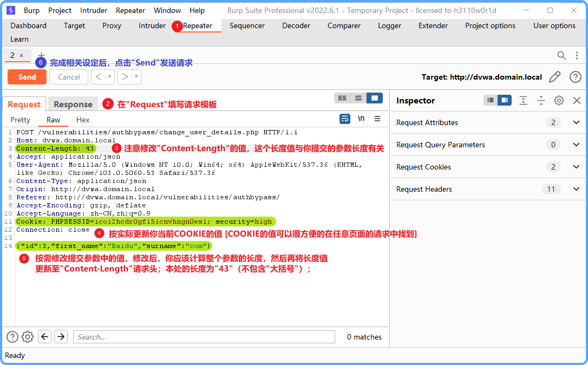The image size is (588, 365).
Task: Click the Cookie PHPSESSID header line
Action: click(145, 221)
